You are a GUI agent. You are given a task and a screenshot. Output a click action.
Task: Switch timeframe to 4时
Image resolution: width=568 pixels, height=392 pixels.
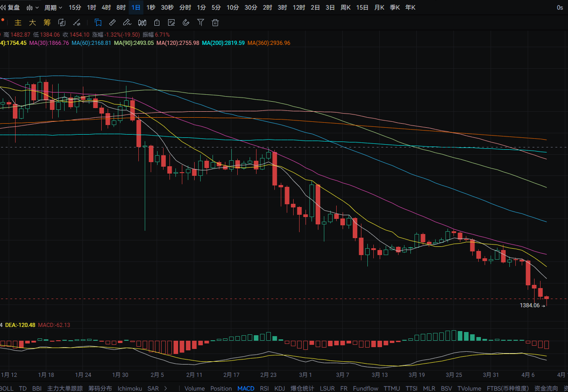pos(106,7)
